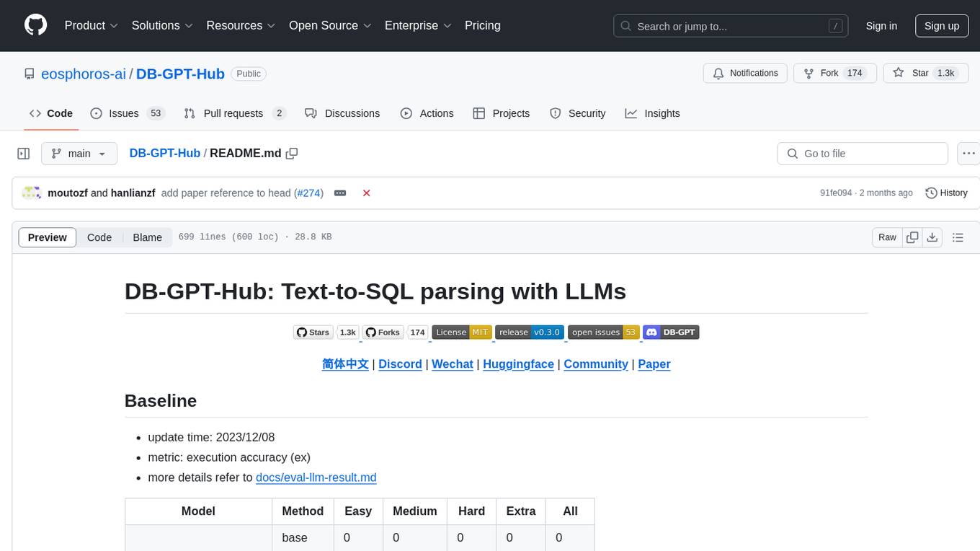
Task: Open commit 91fe094
Action: (x=836, y=193)
